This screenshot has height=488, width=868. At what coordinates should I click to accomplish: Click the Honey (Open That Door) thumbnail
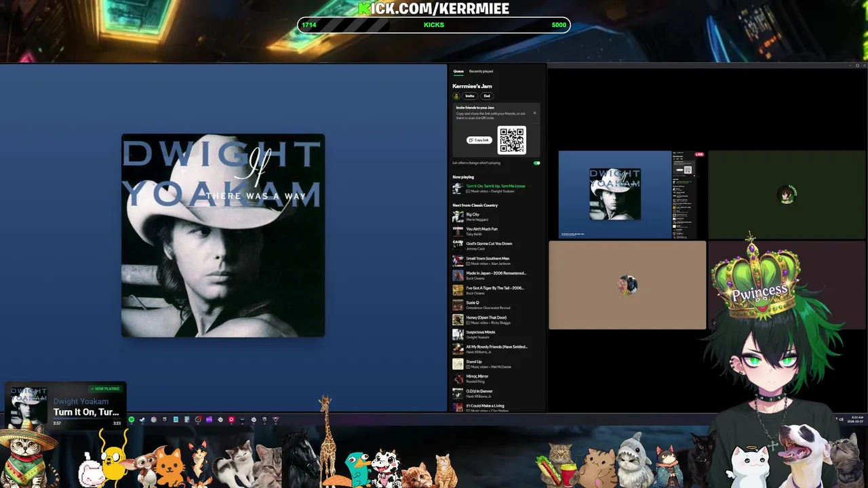click(458, 320)
